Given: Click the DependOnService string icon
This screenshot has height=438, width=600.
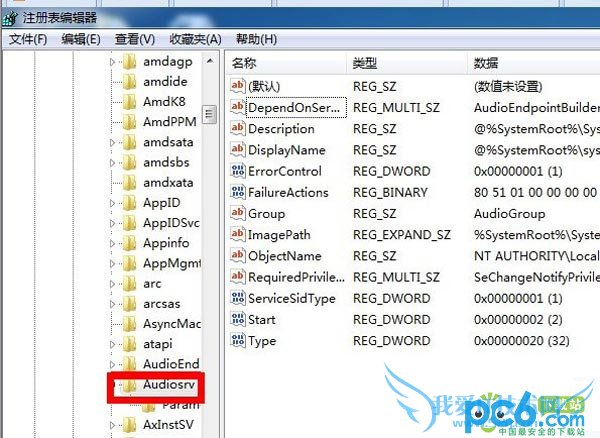Looking at the screenshot, I should (238, 107).
